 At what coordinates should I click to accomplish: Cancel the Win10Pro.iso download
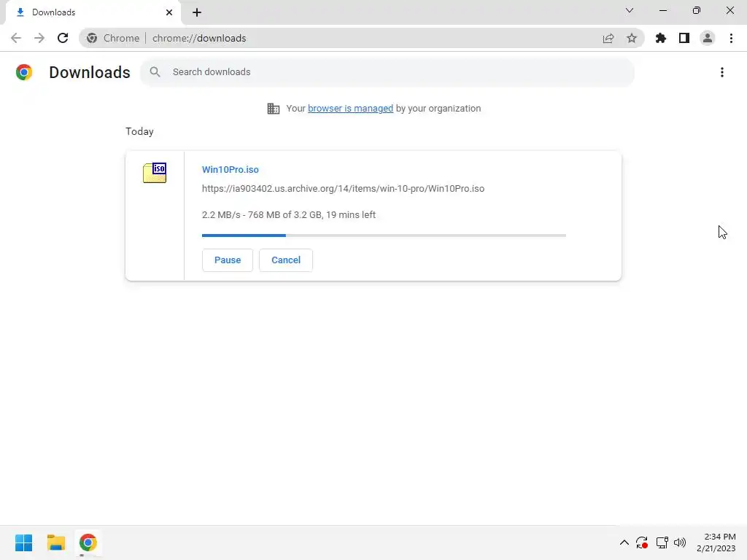[x=286, y=260]
